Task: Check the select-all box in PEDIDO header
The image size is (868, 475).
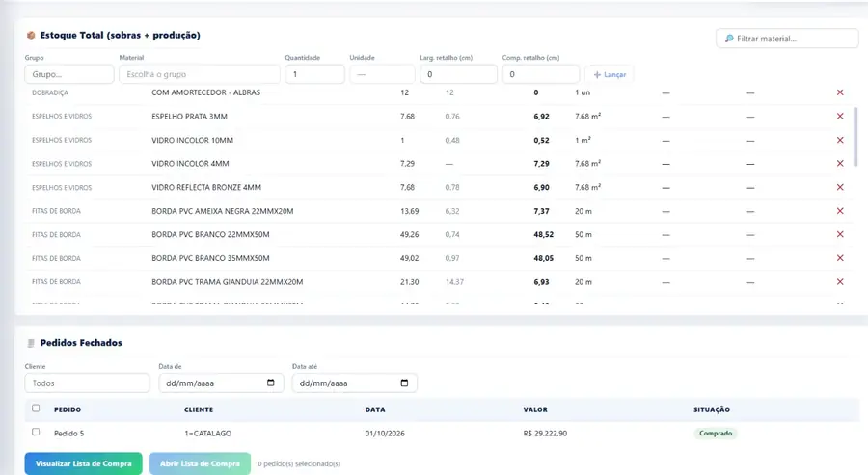Action: (36, 409)
